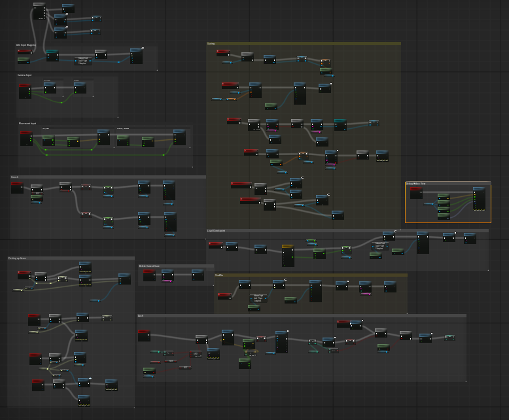Viewport: 509px width, 420px height.
Task: Select red event node in Camera Input group
Action: 25,91
